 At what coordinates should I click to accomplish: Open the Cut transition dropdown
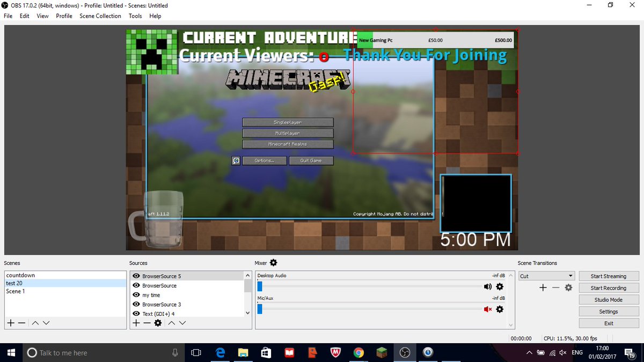(x=546, y=276)
